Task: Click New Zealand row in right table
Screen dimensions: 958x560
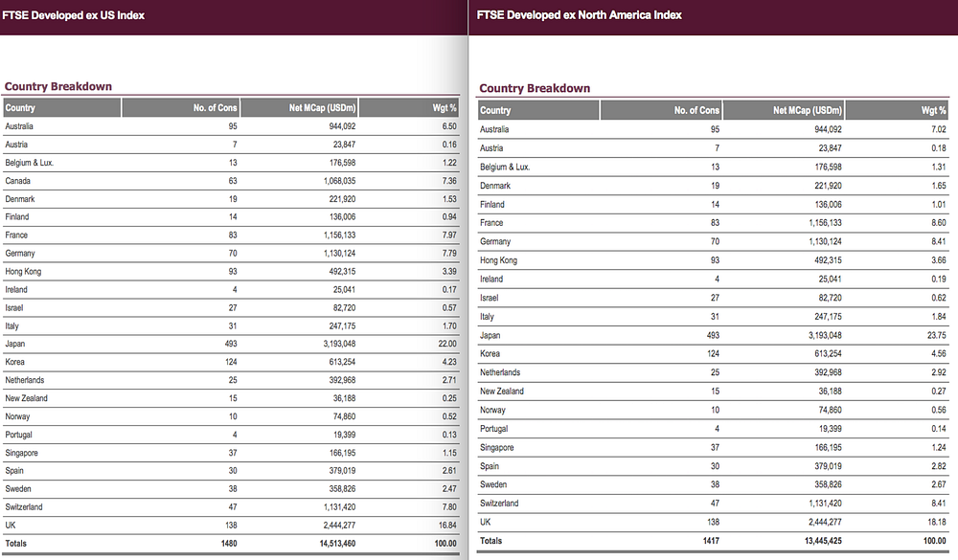Action: point(713,392)
